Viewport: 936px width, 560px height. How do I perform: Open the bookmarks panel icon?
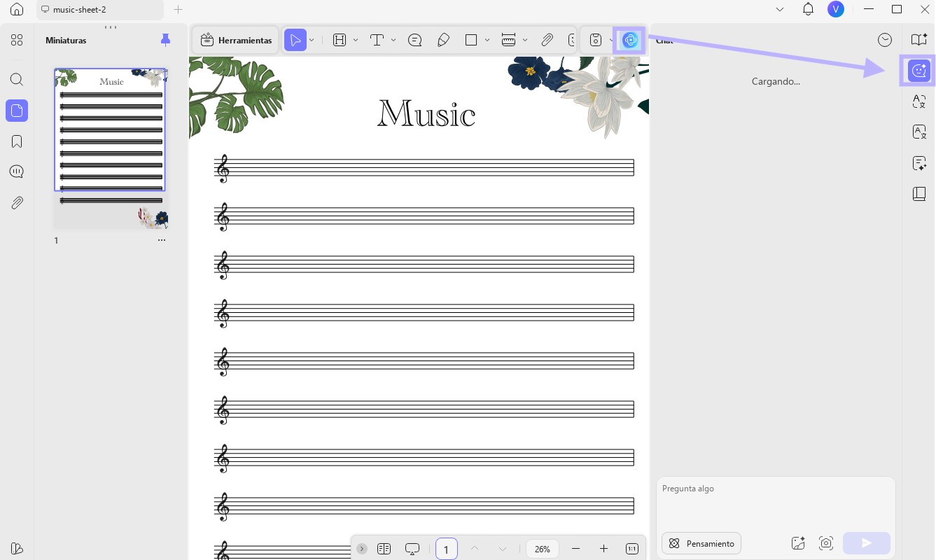tap(17, 141)
